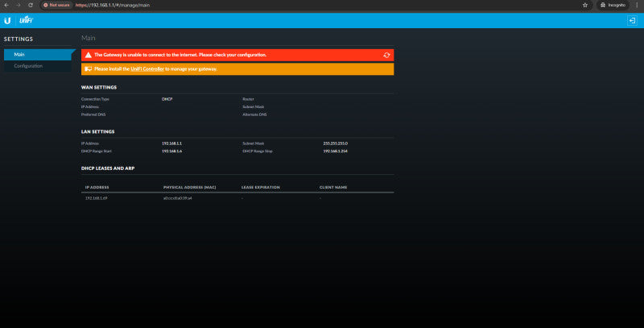
Task: Click the Preferred DNS label
Action: click(93, 114)
